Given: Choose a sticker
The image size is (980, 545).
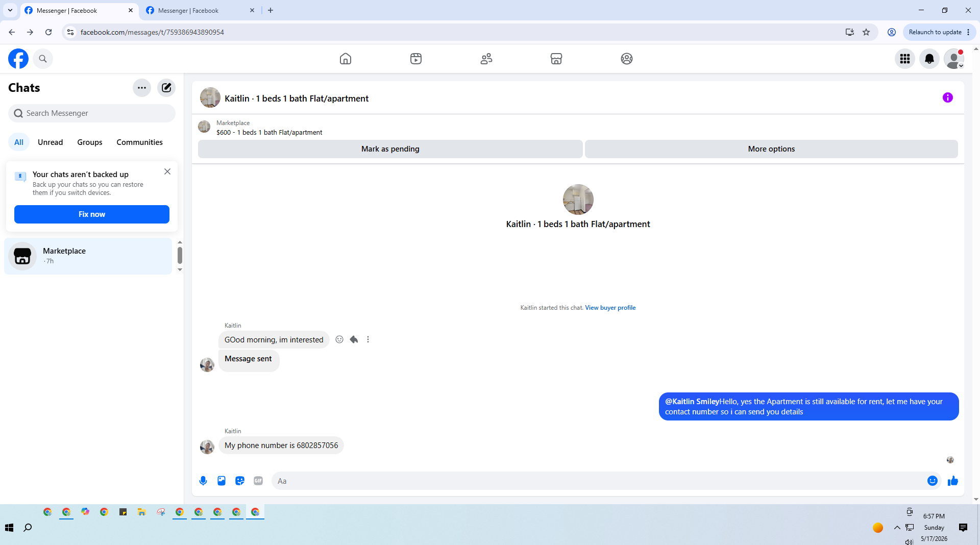Looking at the screenshot, I should [240, 481].
